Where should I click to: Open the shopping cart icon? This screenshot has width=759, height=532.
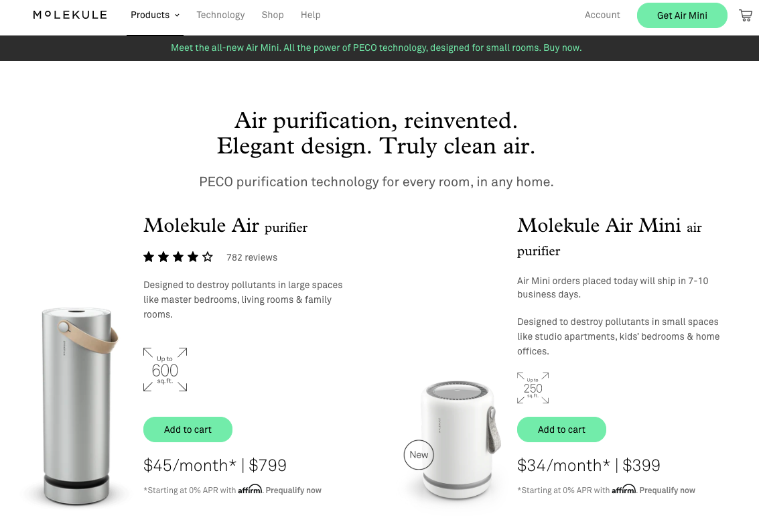(745, 15)
